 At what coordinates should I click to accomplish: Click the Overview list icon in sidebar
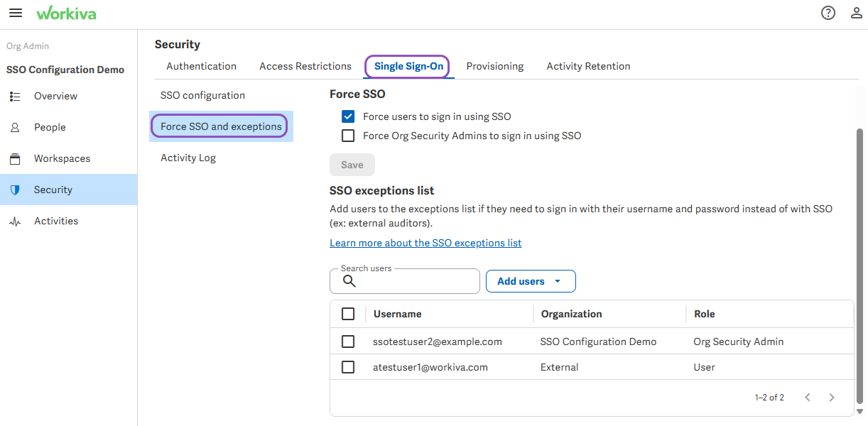(15, 96)
